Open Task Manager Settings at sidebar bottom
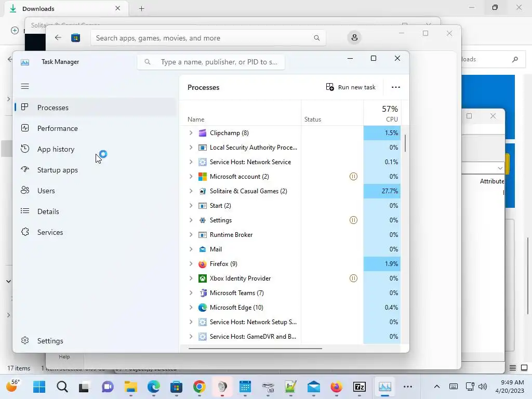The width and height of the screenshot is (532, 399). 95,341
